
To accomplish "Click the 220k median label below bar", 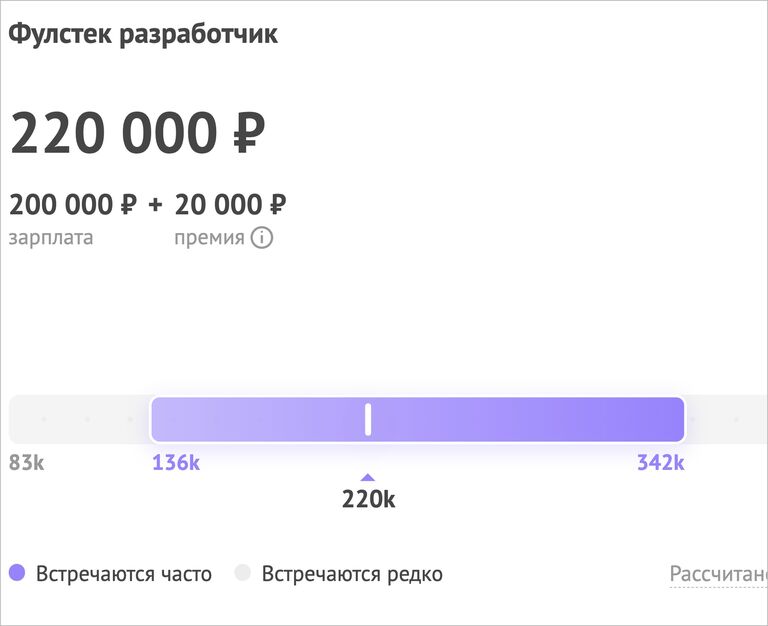I will [x=368, y=500].
